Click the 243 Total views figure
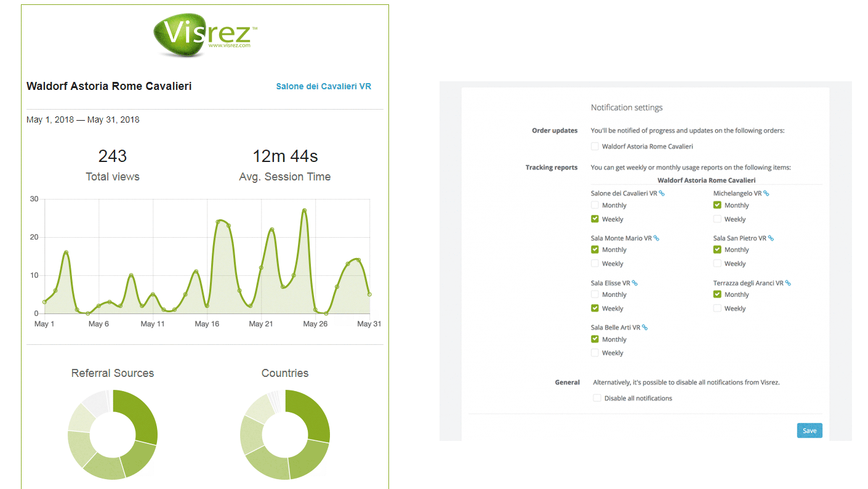This screenshot has width=868, height=489. (113, 156)
